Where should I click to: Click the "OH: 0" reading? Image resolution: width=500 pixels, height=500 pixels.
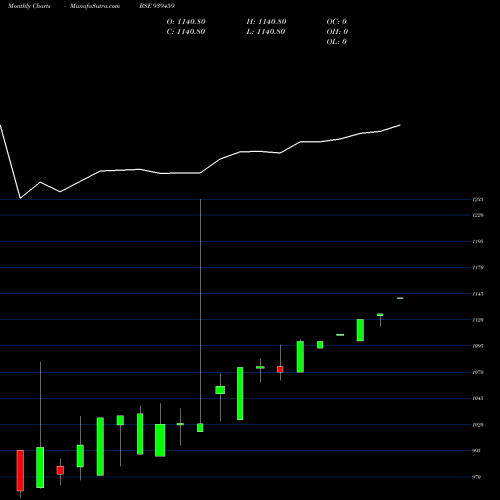[x=337, y=32]
